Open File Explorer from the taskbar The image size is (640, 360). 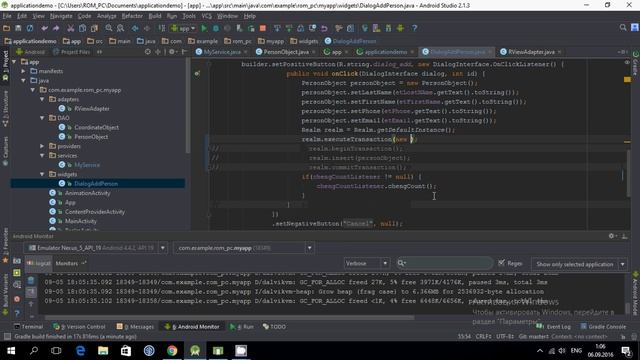[103, 351]
